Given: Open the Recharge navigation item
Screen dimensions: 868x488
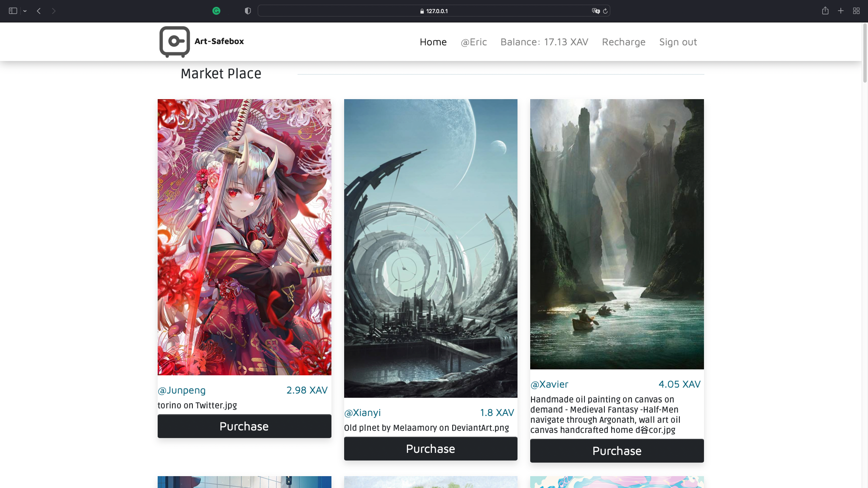Looking at the screenshot, I should 623,42.
